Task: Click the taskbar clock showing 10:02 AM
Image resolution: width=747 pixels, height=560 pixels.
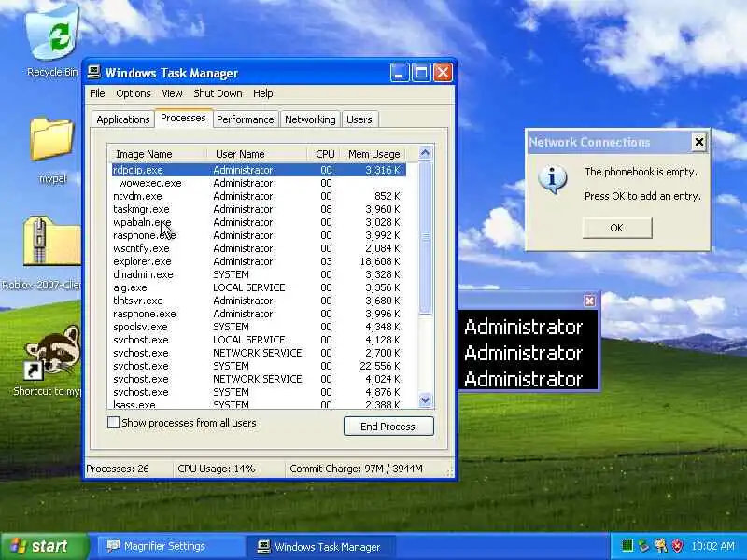Action: coord(712,546)
